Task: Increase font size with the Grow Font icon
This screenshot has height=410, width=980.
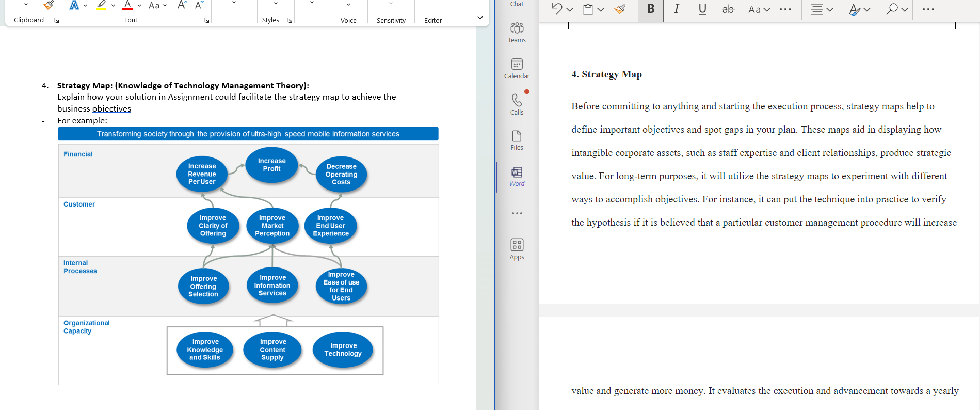Action: coord(182,5)
